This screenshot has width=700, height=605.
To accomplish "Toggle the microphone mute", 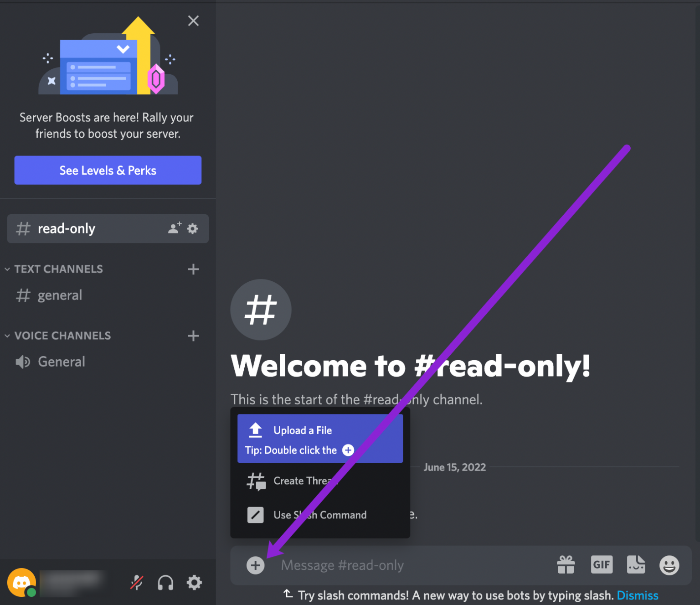I will pyautogui.click(x=137, y=582).
